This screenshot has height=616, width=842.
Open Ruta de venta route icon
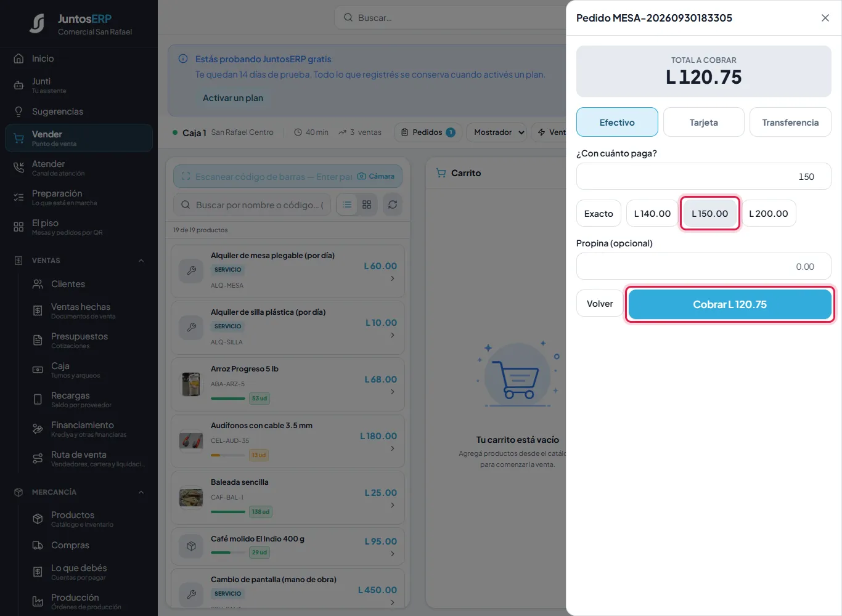click(x=38, y=458)
